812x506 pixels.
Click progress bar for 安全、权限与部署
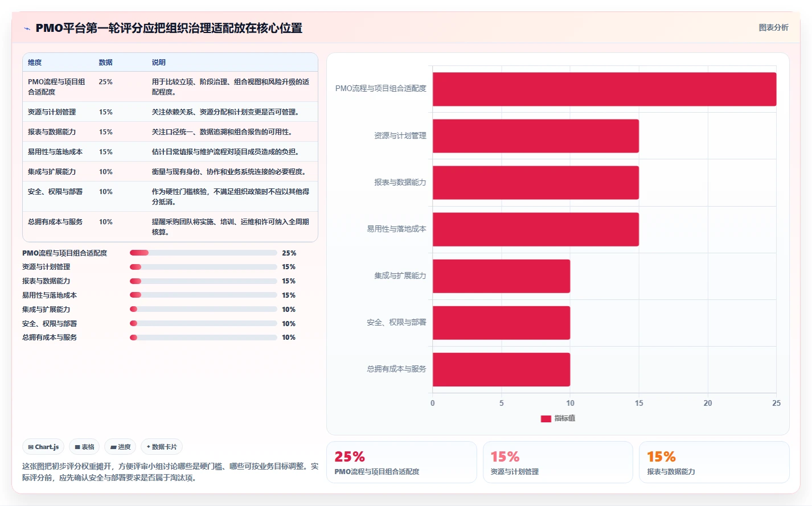pyautogui.click(x=203, y=323)
